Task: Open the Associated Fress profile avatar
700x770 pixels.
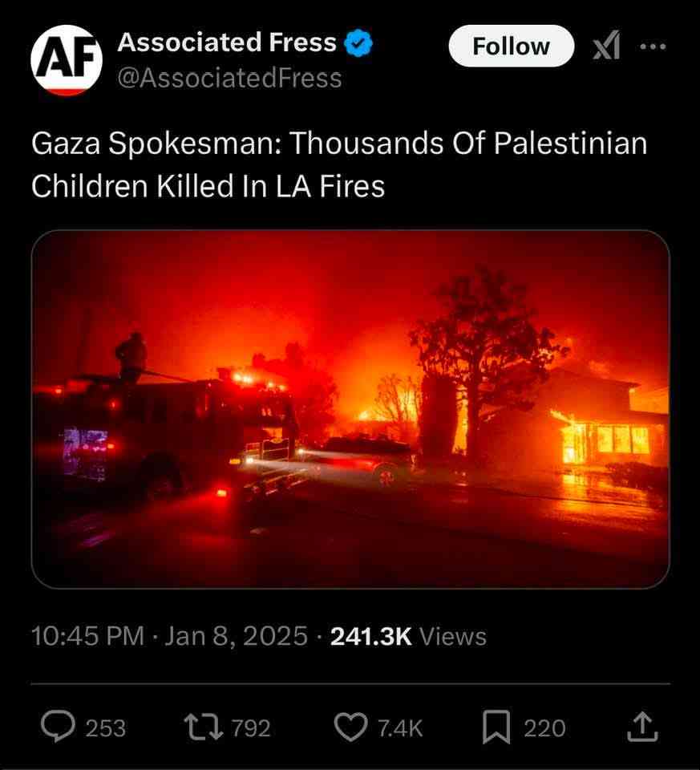Action: point(67,60)
